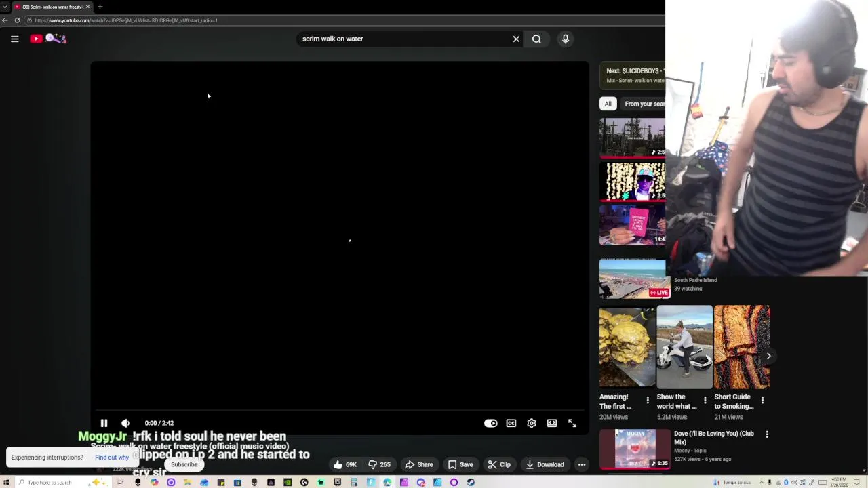The image size is (868, 488).
Task: Open more actions ellipsis menu
Action: 582,464
